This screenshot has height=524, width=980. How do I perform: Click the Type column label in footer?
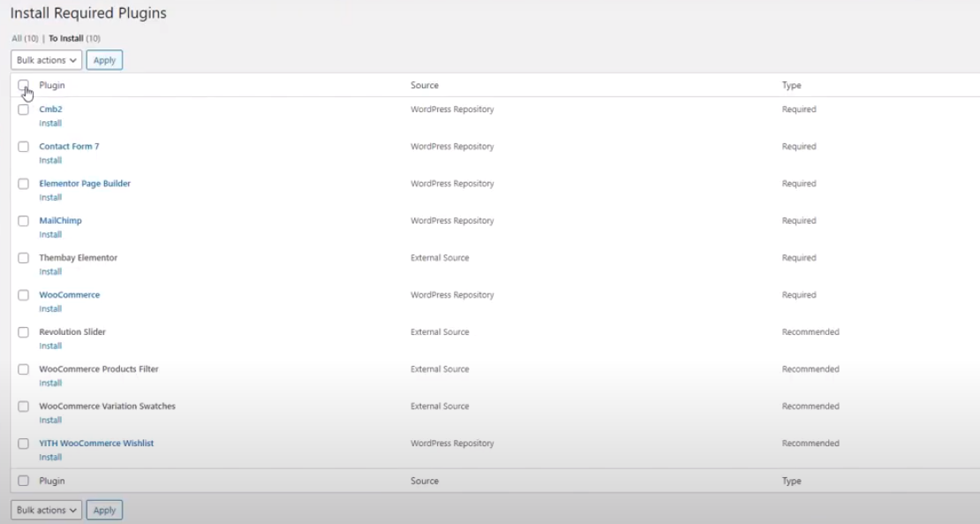[x=791, y=481]
